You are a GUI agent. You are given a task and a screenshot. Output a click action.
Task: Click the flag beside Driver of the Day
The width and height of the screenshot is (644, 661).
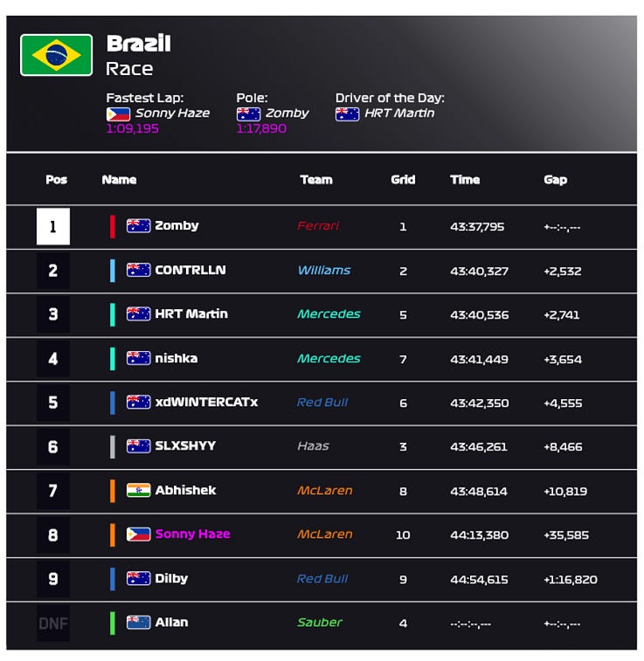point(347,114)
